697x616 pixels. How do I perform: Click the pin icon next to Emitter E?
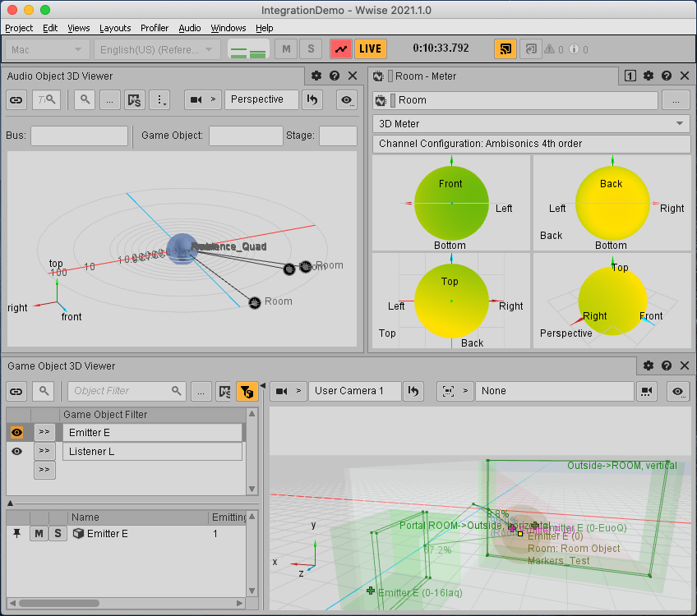(x=16, y=534)
